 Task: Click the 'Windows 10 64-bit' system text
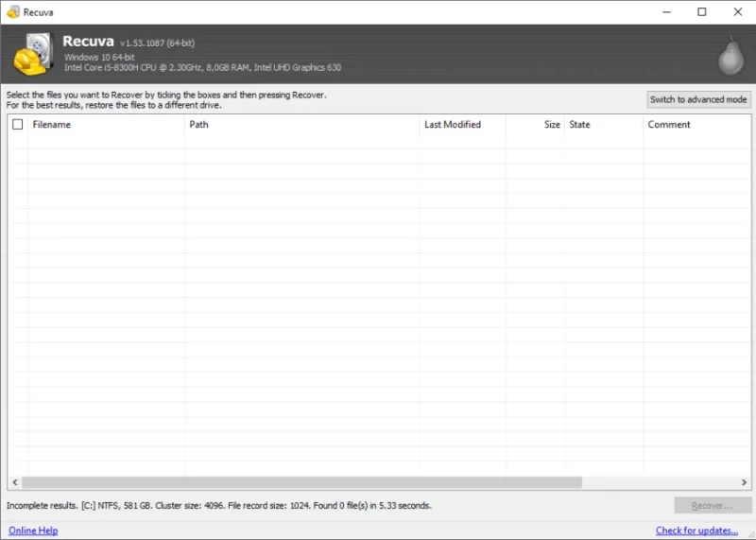[99, 57]
